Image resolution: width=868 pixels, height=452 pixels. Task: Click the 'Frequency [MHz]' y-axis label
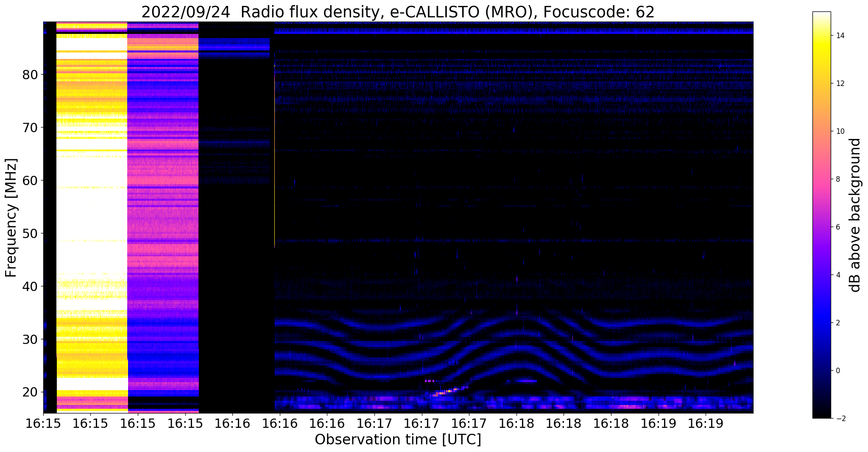11,218
